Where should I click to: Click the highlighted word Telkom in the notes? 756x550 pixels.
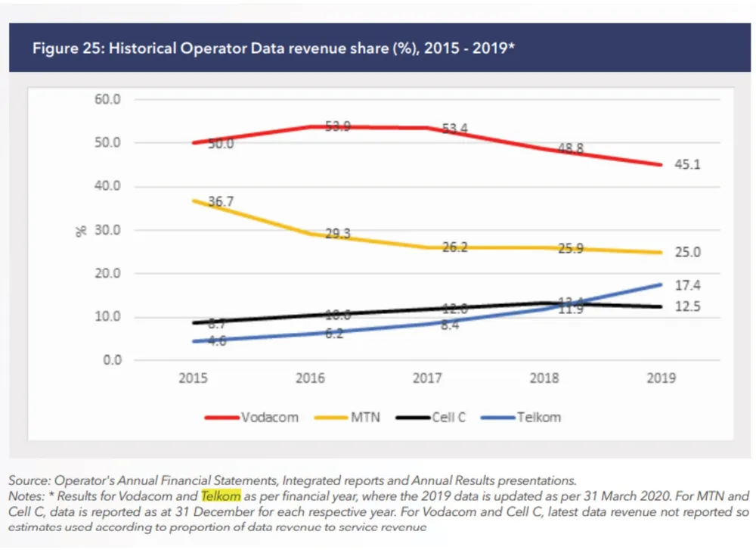(221, 496)
